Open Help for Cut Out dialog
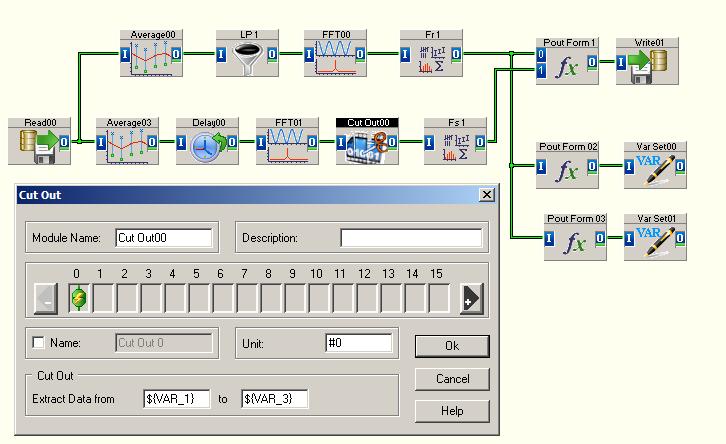Image resolution: width=726 pixels, height=444 pixels. (452, 411)
